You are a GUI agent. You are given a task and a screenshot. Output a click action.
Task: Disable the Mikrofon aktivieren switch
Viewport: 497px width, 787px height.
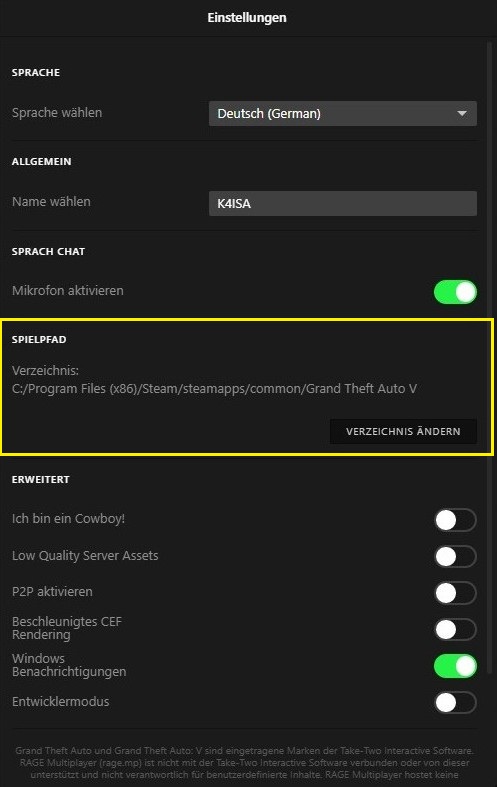[x=455, y=292]
